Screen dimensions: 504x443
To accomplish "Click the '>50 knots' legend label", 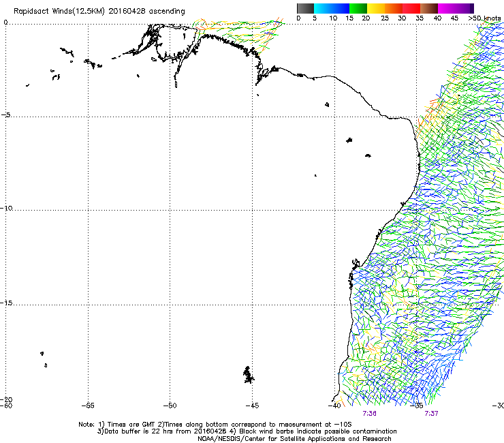I will pos(484,18).
